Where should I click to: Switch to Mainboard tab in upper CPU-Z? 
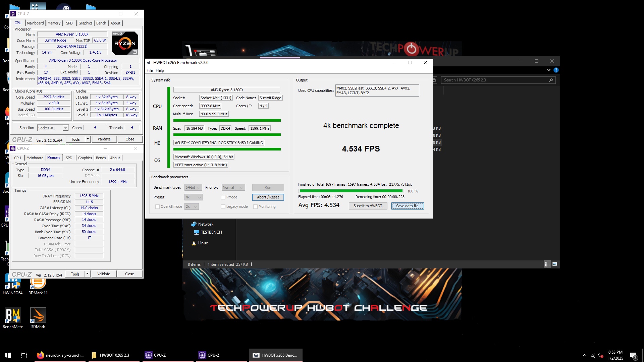click(35, 23)
